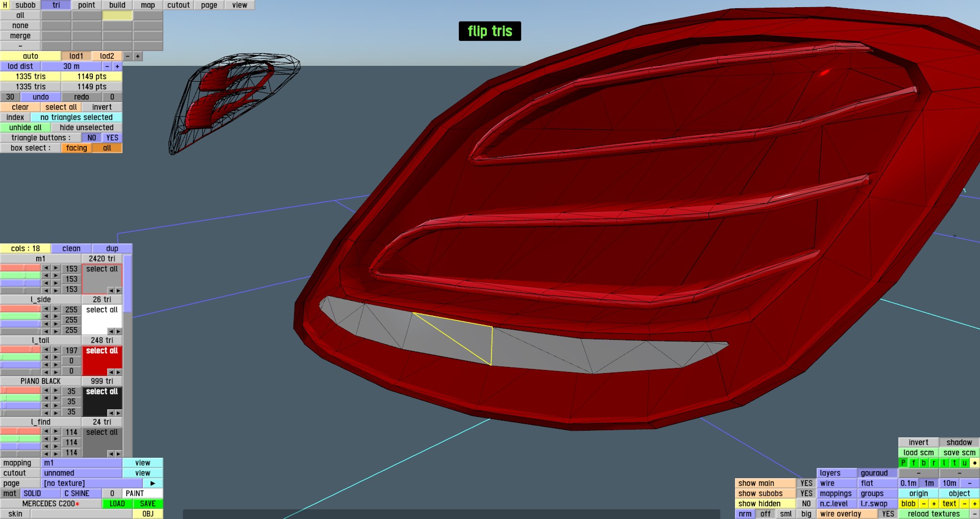The image size is (980, 519).
Task: Click the dot button beside the view letters
Action: pos(975,463)
